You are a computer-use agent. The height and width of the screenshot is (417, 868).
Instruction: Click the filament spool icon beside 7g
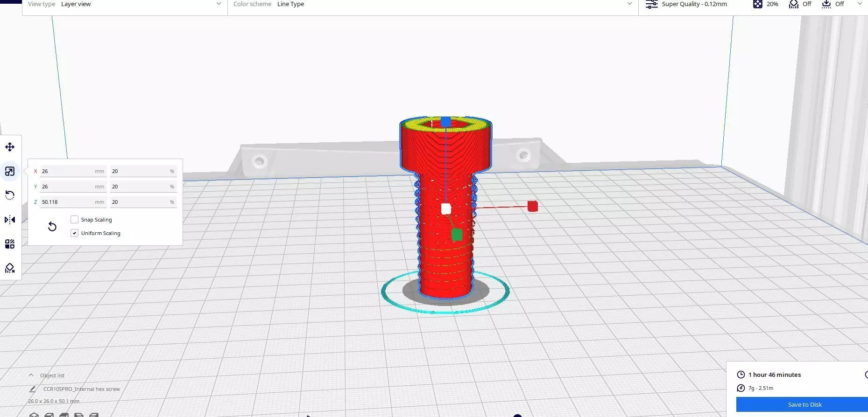[x=741, y=388]
